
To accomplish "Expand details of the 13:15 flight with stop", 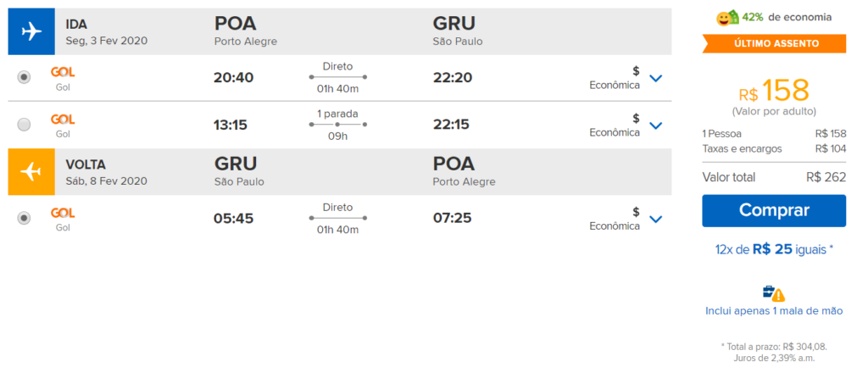I will [x=655, y=125].
